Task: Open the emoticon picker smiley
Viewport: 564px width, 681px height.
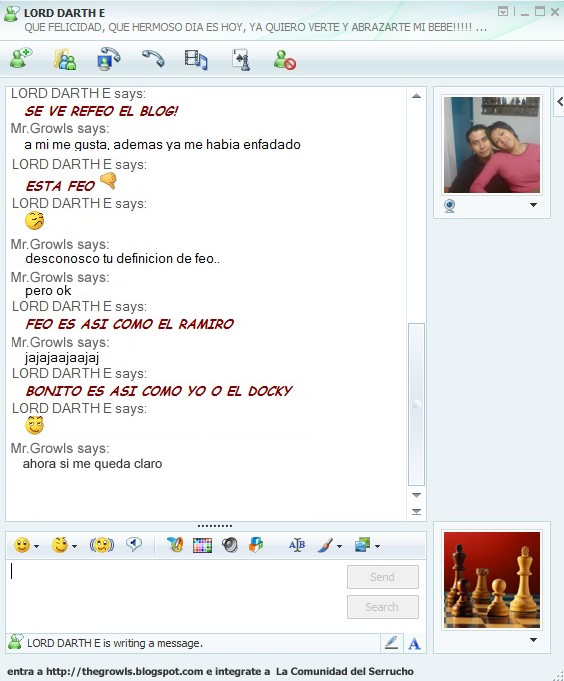Action: 22,545
